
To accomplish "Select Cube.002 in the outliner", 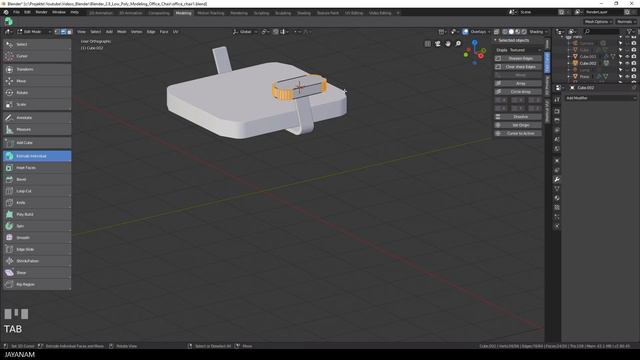I will 588,63.
